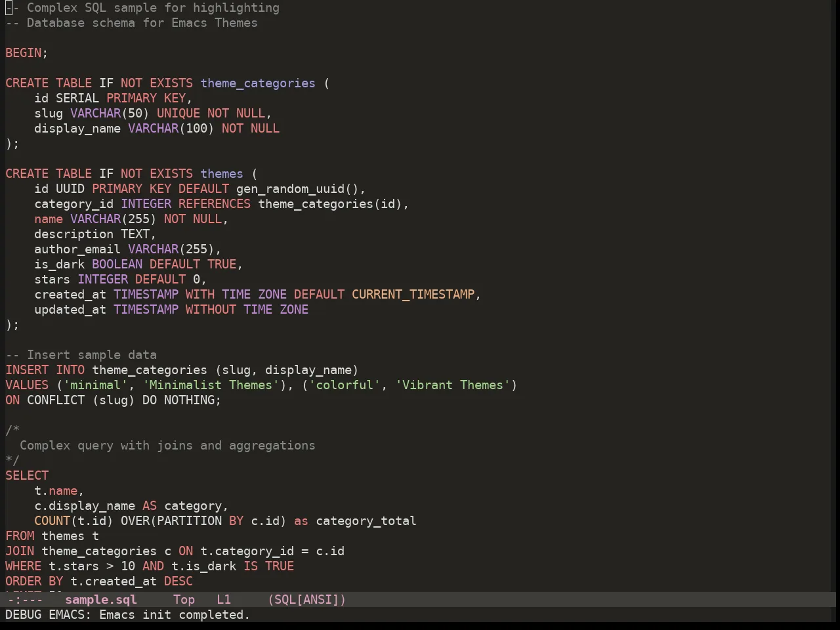Click the sample.sql buffer name in mode line
The width and height of the screenshot is (840, 630).
click(100, 600)
